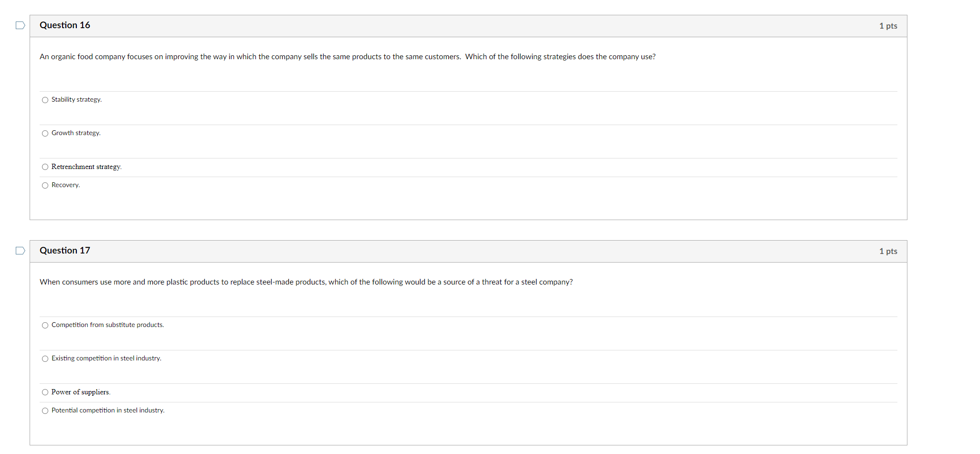Flag Question 17 with the bookmark icon
This screenshot has width=980, height=454.
point(20,251)
